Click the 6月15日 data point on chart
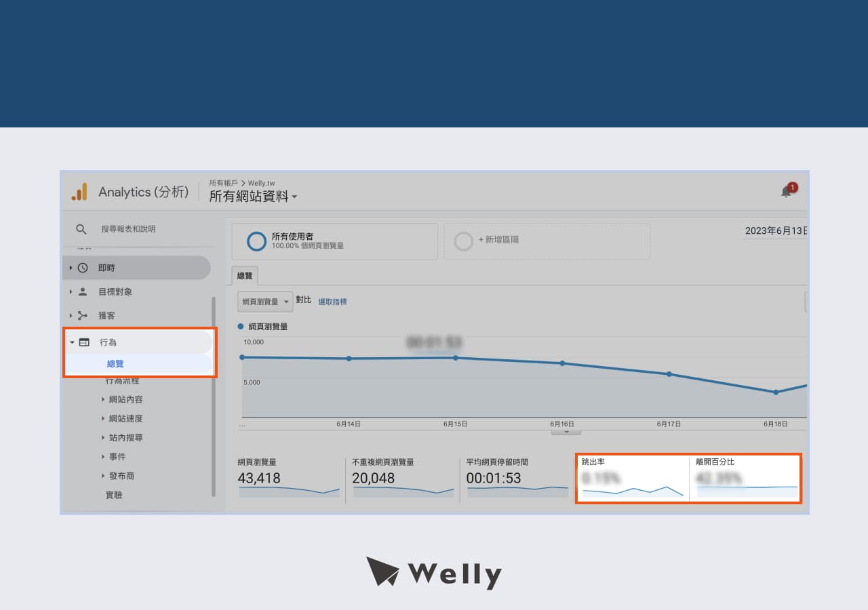Screen dimensions: 868x610 (456, 358)
